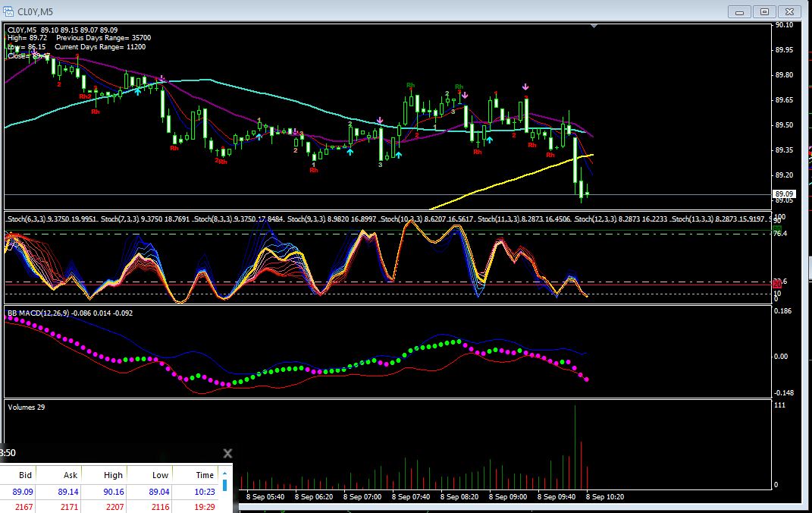This screenshot has width=812, height=513.
Task: Click Current Days Range= 11200 text
Action: point(100,46)
